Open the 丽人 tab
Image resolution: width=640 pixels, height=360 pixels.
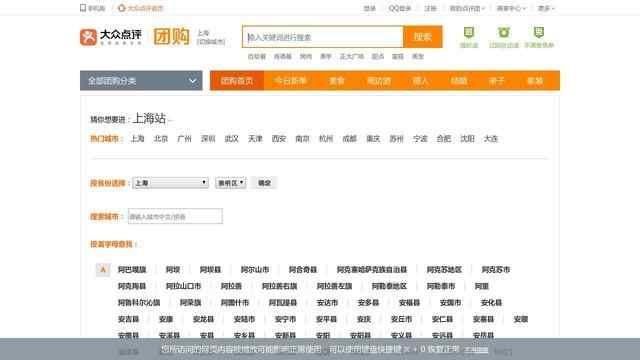(420, 81)
